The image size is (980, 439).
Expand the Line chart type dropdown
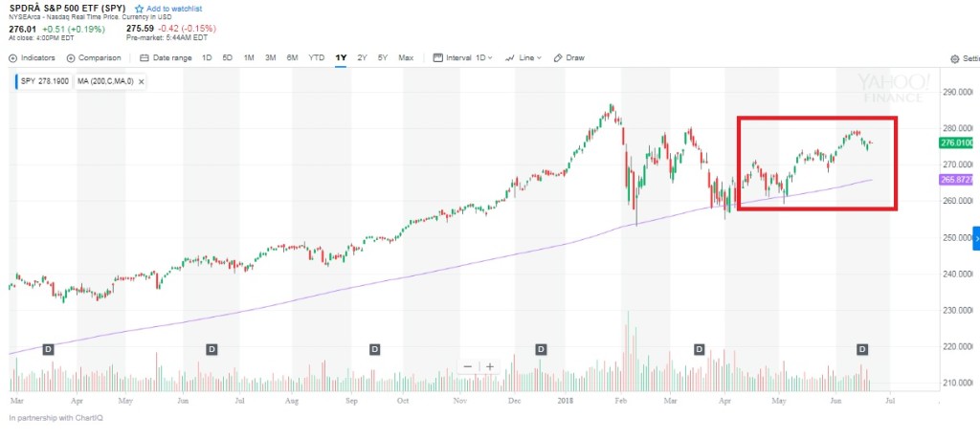coord(524,57)
